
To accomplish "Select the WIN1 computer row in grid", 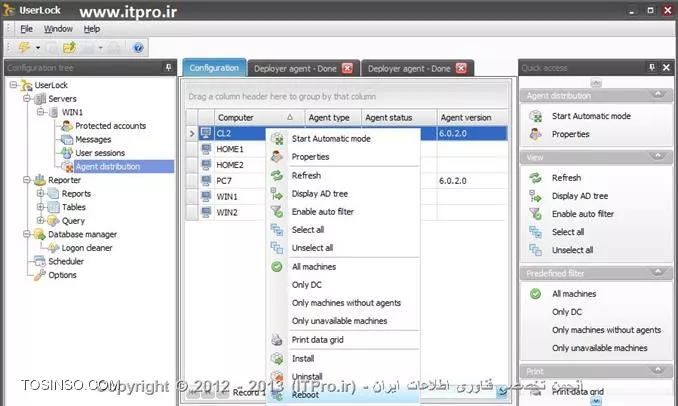I will point(227,196).
